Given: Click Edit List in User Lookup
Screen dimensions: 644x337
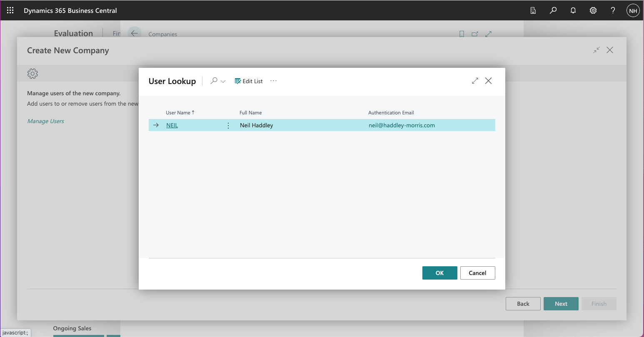Looking at the screenshot, I should click(x=249, y=81).
